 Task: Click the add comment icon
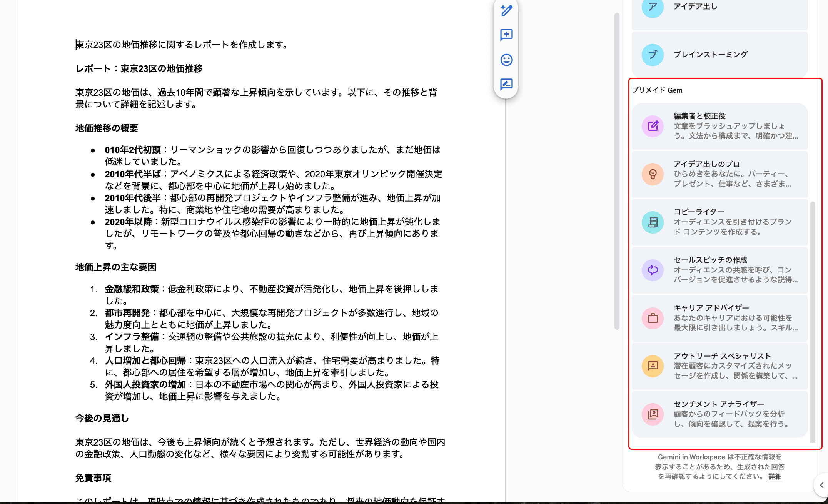tap(506, 35)
